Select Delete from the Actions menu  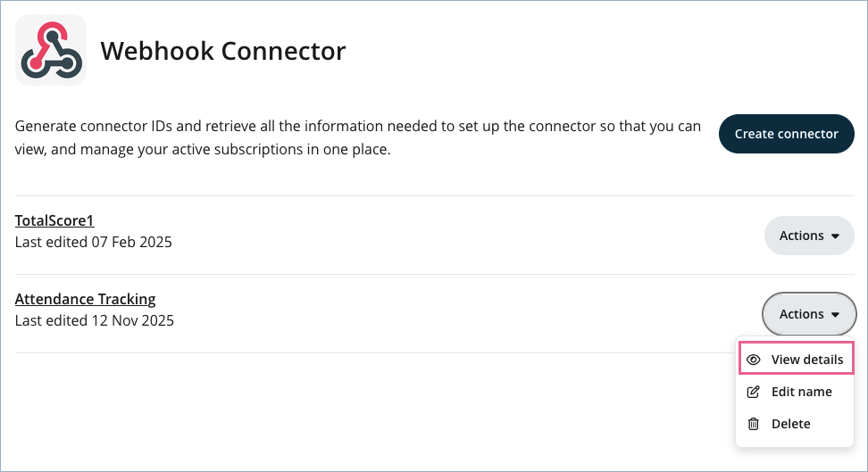point(790,424)
